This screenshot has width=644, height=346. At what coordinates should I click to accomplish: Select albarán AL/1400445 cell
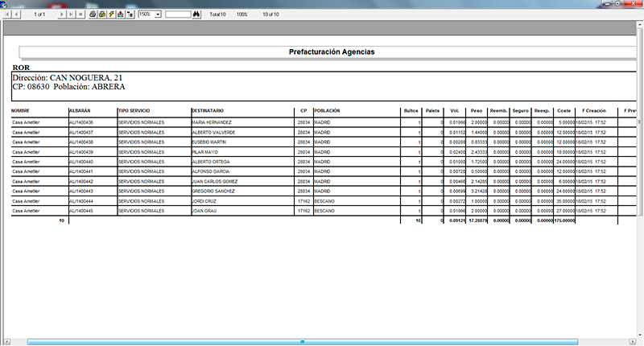pyautogui.click(x=81, y=211)
